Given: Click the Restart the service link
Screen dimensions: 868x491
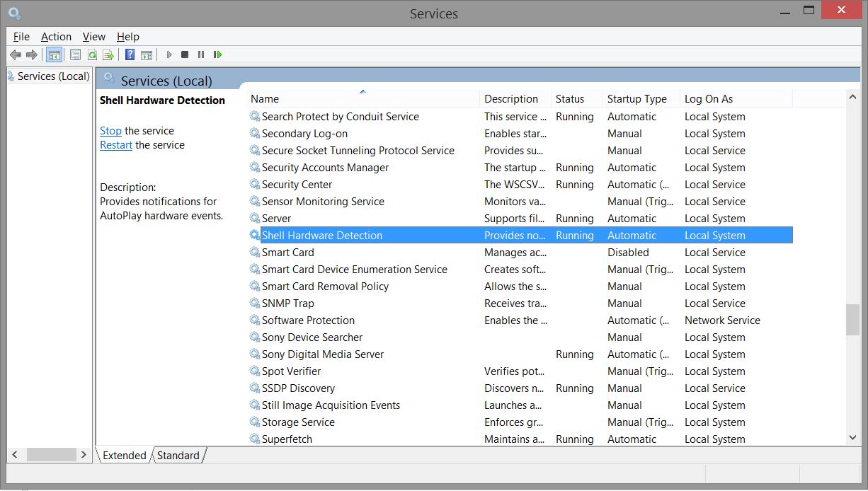Looking at the screenshot, I should 116,145.
